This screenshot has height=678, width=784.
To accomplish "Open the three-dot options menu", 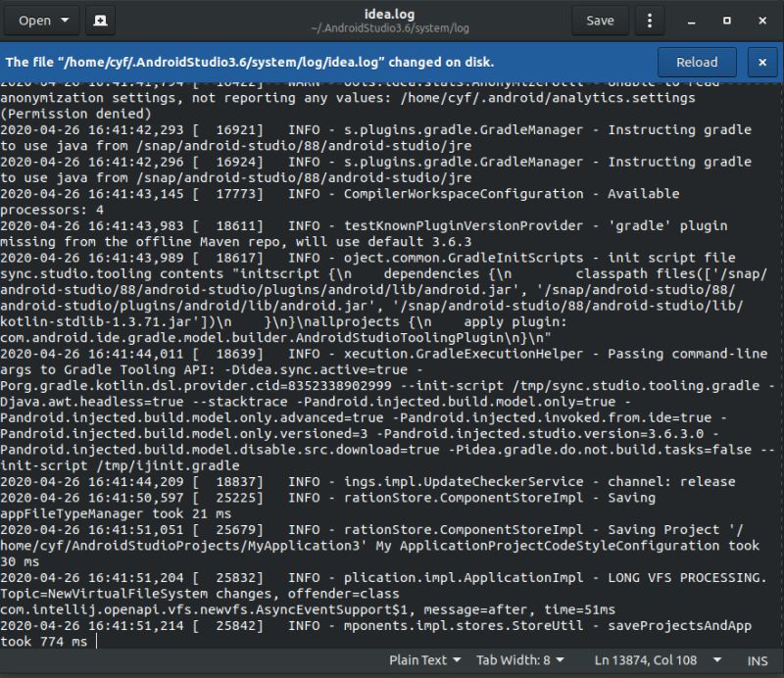I will coord(651,20).
